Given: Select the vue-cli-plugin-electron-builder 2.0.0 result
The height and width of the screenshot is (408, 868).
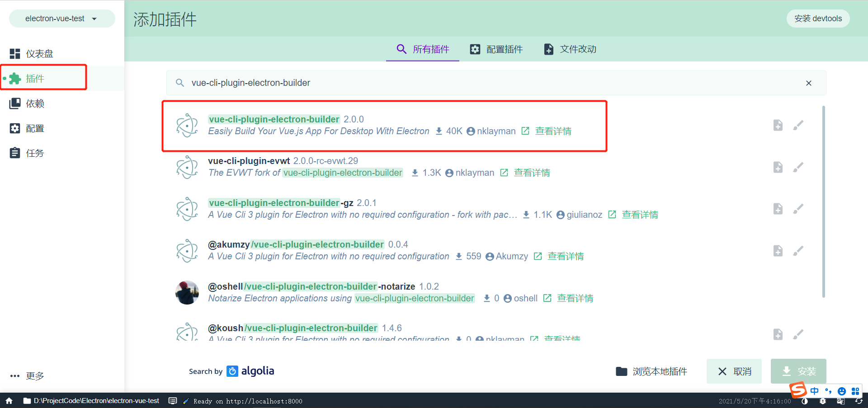Looking at the screenshot, I should coord(493,125).
